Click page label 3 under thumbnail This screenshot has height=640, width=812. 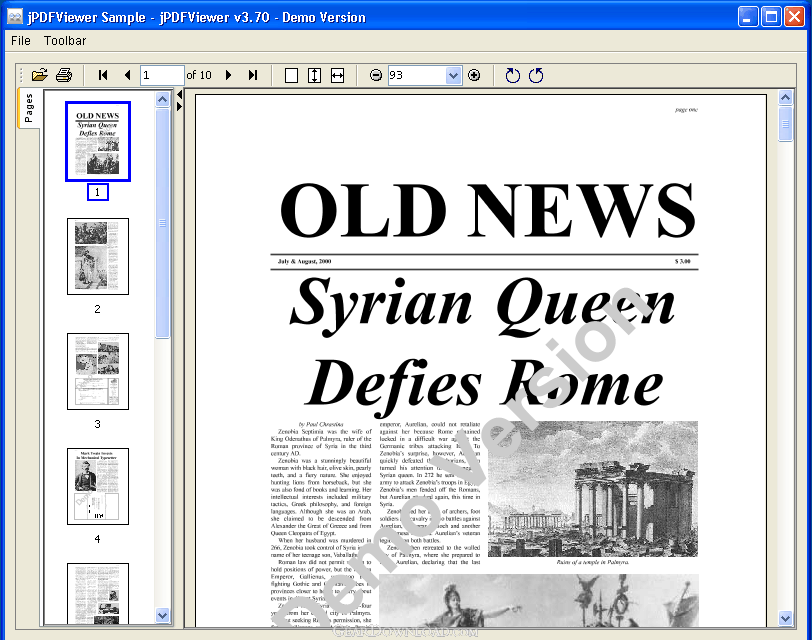[97, 424]
